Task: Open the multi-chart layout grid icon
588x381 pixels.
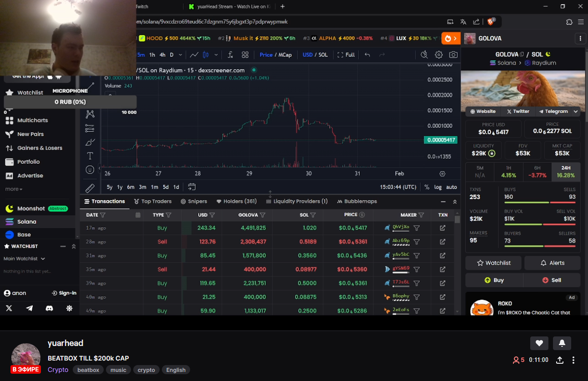Action: coord(245,55)
